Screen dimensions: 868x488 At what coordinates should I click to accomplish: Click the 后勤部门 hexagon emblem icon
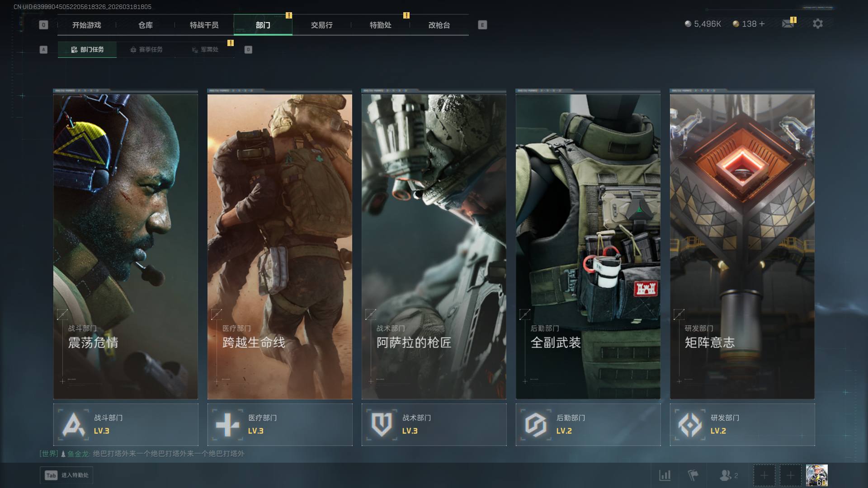click(536, 425)
